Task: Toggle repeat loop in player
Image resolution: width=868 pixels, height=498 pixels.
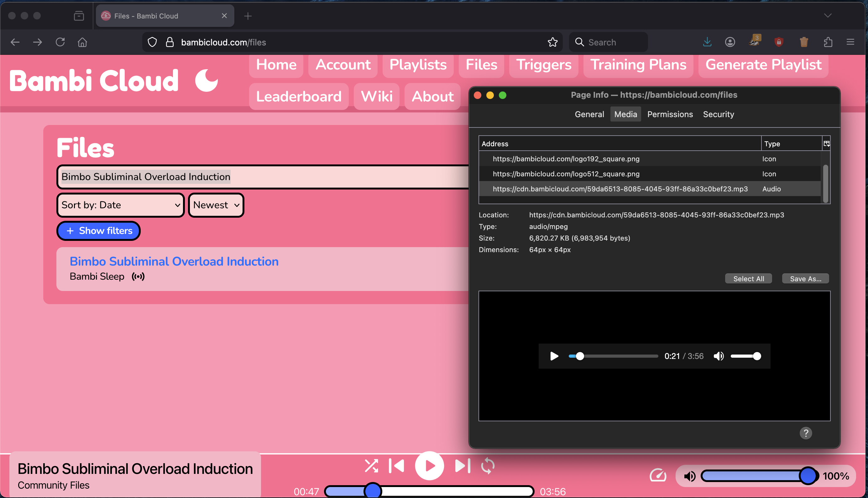Action: click(488, 466)
